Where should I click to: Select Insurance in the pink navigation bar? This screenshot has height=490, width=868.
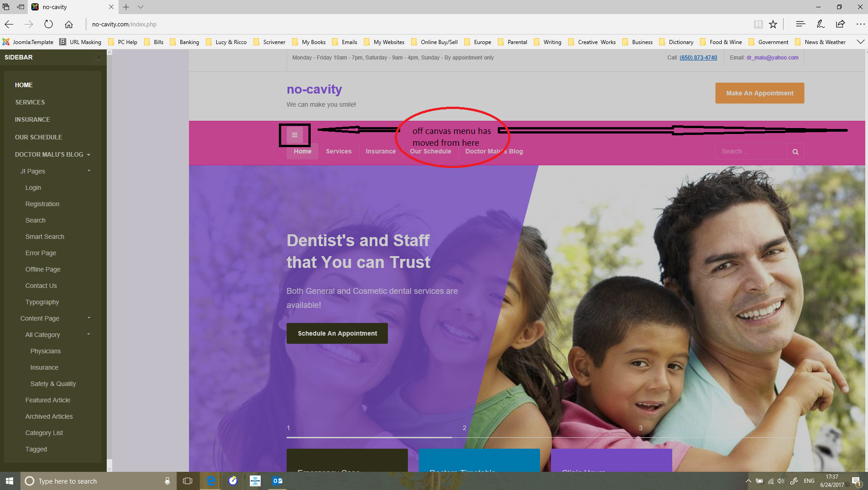coord(380,151)
